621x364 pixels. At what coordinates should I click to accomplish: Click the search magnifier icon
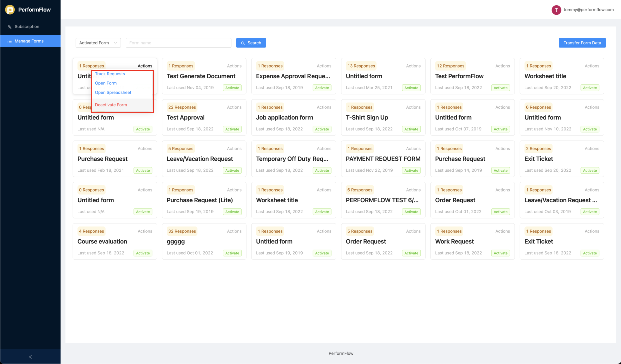coord(244,43)
